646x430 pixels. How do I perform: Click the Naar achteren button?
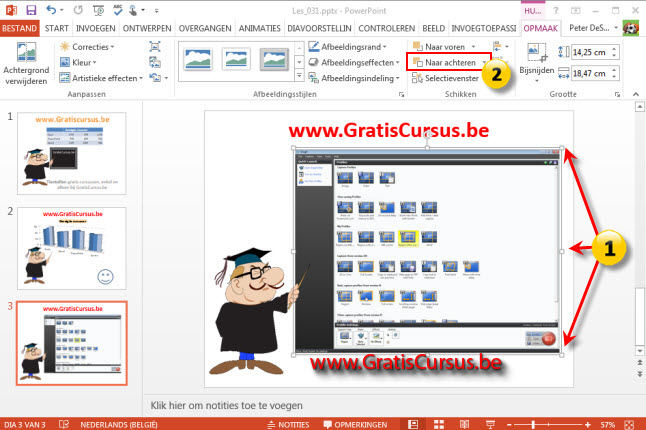[445, 63]
